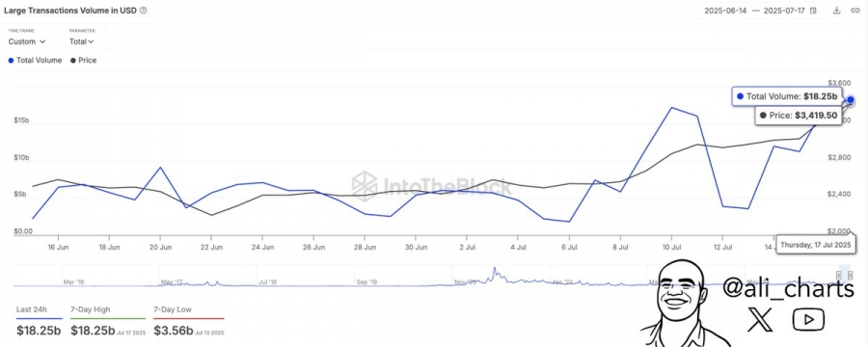Viewport: 868px width, 347px height.
Task: Toggle Price series visibility
Action: pos(83,61)
